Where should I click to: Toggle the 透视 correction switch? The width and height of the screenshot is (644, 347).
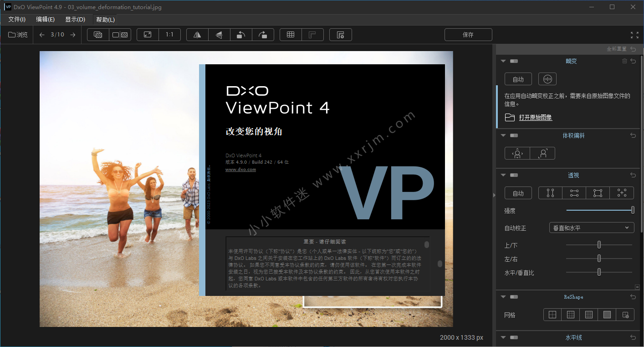[x=514, y=175]
